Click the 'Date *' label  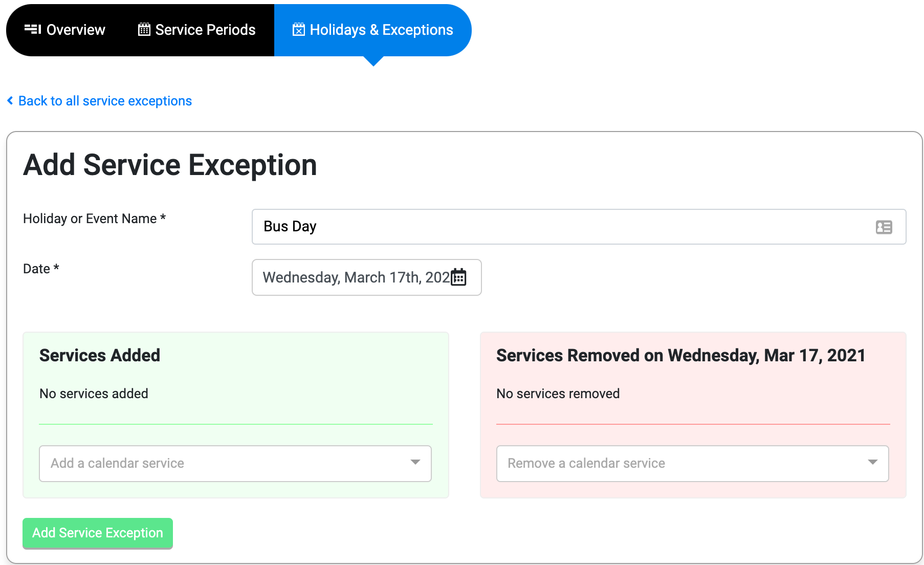[x=41, y=269]
